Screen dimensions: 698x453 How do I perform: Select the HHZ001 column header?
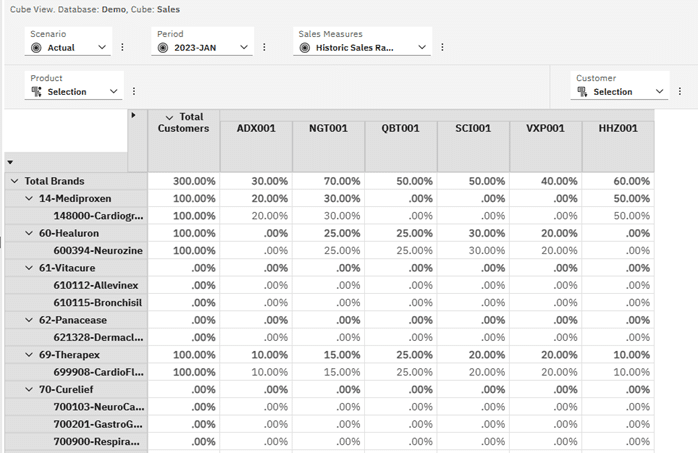(x=618, y=146)
